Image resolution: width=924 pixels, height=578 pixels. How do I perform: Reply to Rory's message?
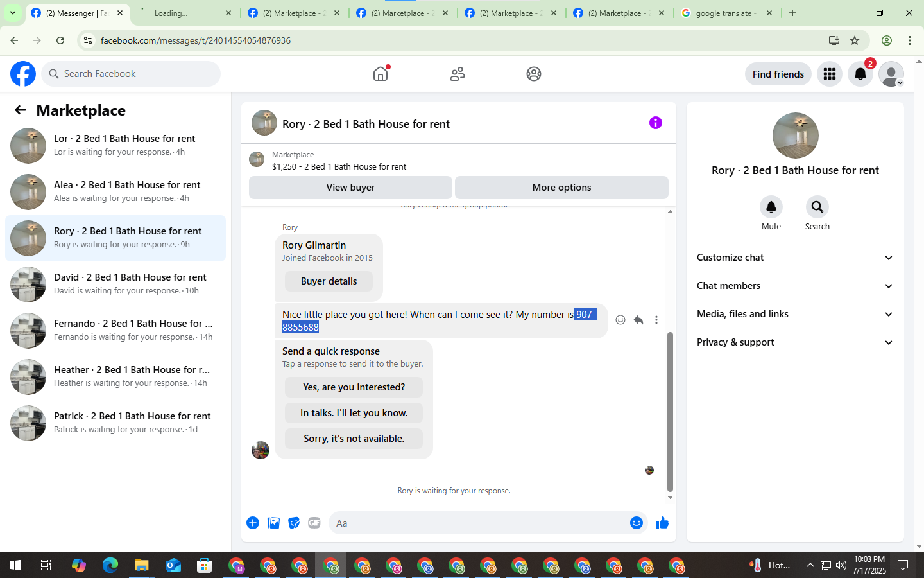pyautogui.click(x=638, y=320)
